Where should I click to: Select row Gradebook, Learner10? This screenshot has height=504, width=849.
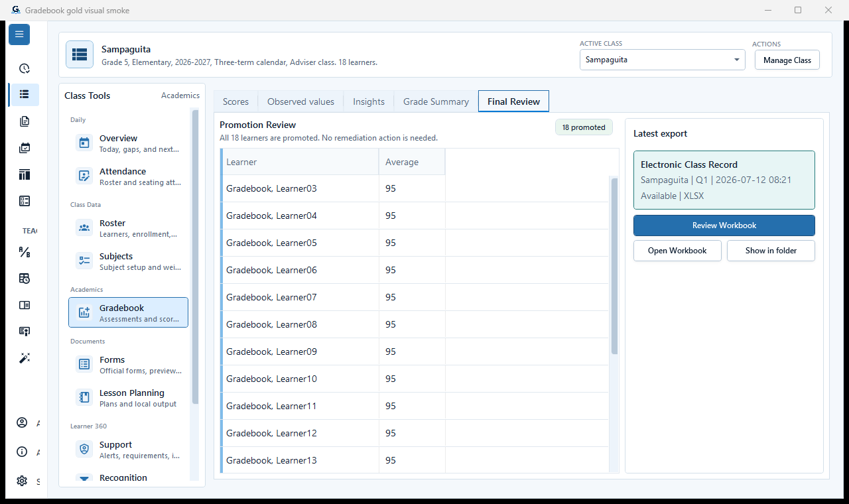[x=415, y=379]
